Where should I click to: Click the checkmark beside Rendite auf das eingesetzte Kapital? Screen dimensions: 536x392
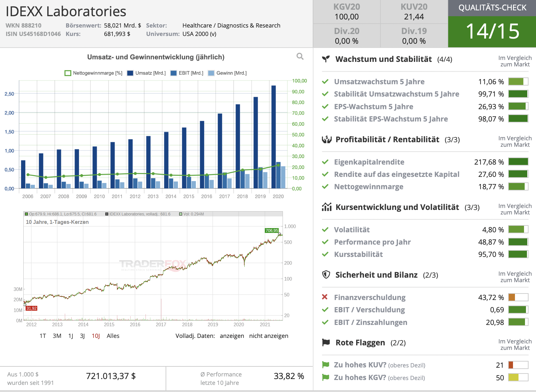[325, 174]
